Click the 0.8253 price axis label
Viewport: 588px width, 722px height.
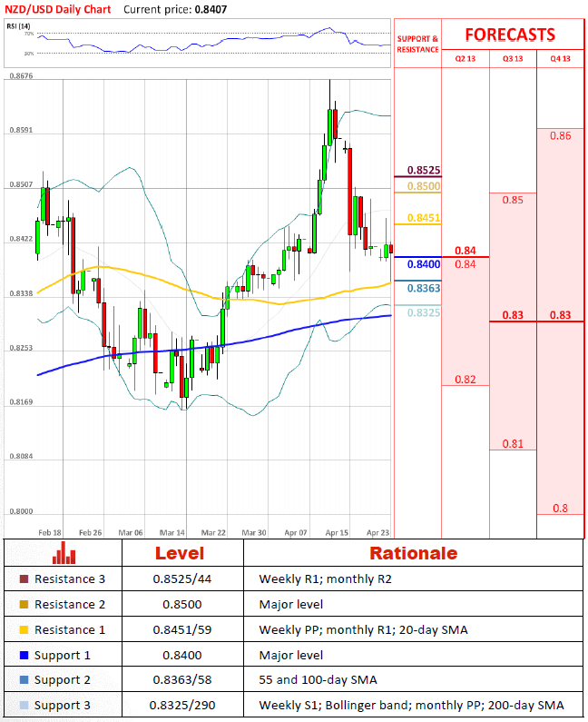21,348
